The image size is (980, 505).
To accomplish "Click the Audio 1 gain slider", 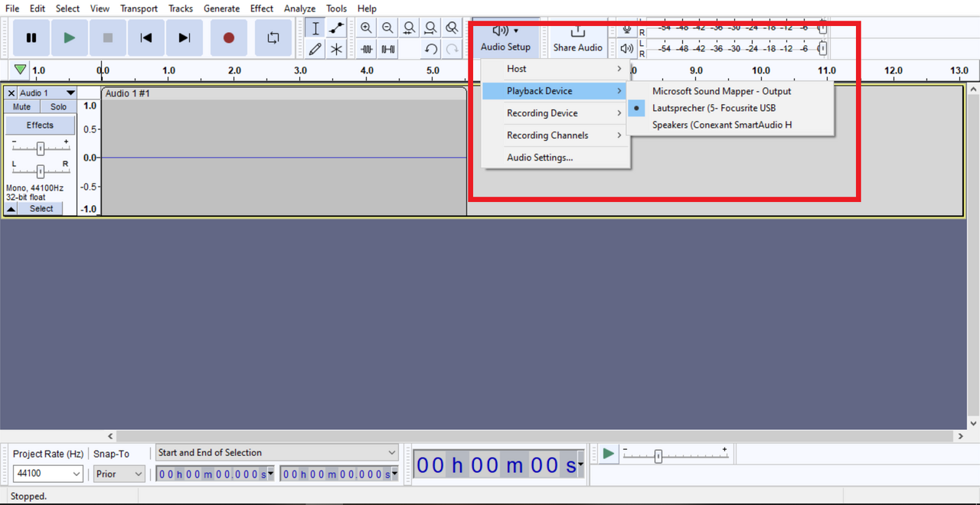I will 40,148.
